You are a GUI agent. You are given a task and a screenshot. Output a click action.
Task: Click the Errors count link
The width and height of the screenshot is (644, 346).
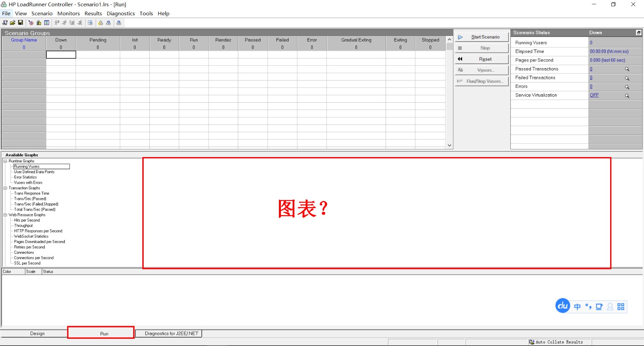click(x=591, y=87)
